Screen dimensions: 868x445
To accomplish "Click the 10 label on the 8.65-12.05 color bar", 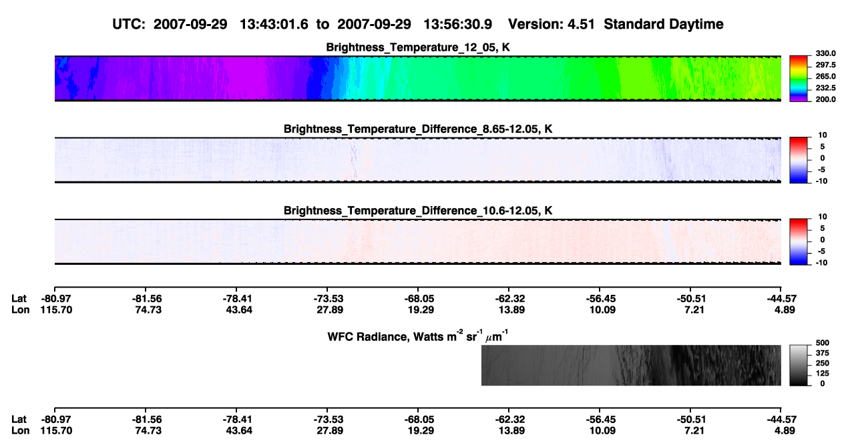I will [823, 135].
